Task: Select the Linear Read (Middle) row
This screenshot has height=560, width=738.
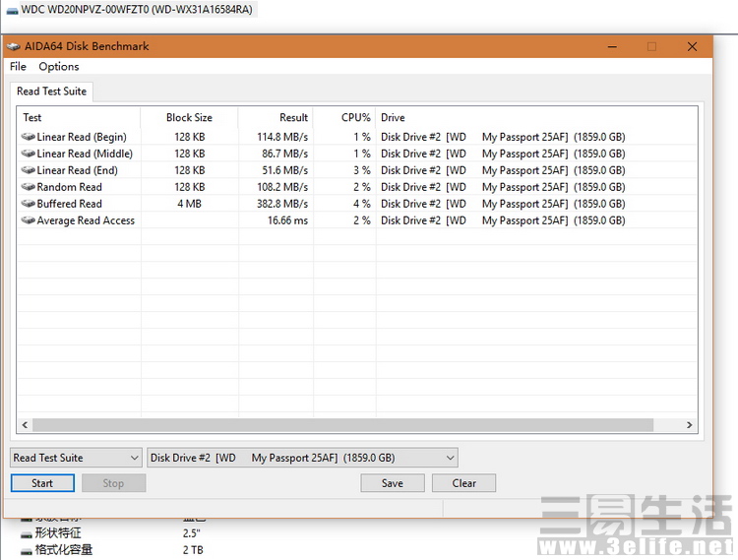Action: (357, 154)
